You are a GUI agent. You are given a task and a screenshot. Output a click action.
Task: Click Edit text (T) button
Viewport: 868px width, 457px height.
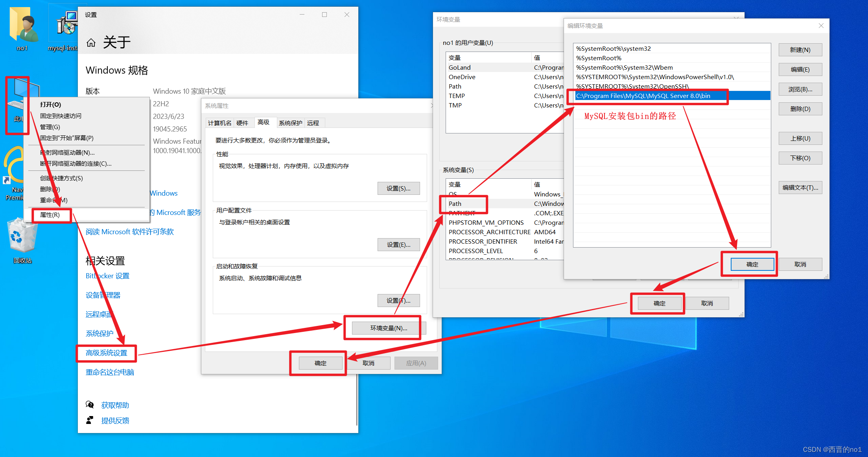[800, 187]
